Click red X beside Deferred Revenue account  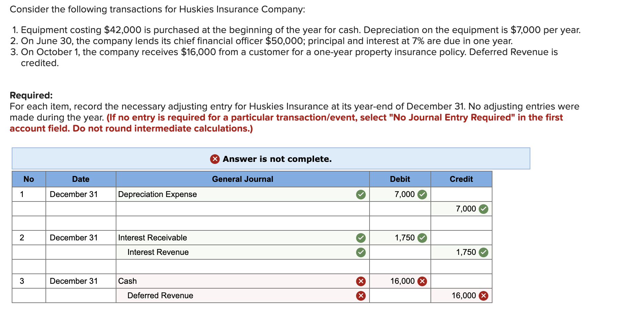[x=361, y=296]
